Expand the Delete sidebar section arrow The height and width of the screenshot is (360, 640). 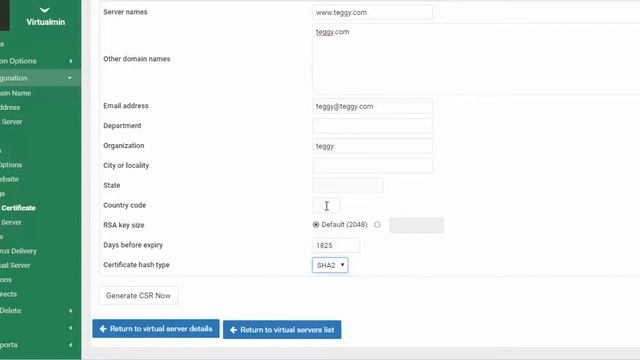(71, 311)
